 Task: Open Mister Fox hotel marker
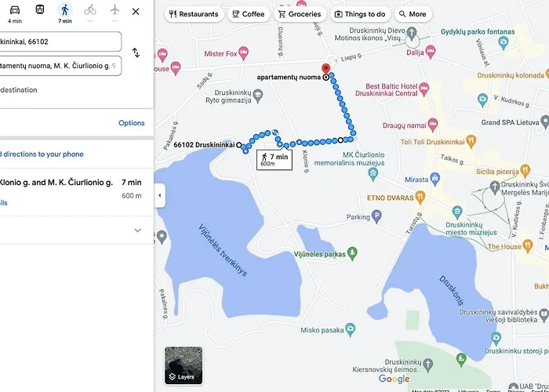(243, 53)
